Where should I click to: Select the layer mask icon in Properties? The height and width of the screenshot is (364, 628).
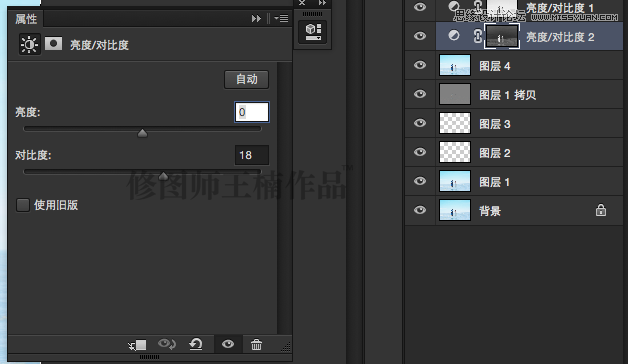(53, 44)
